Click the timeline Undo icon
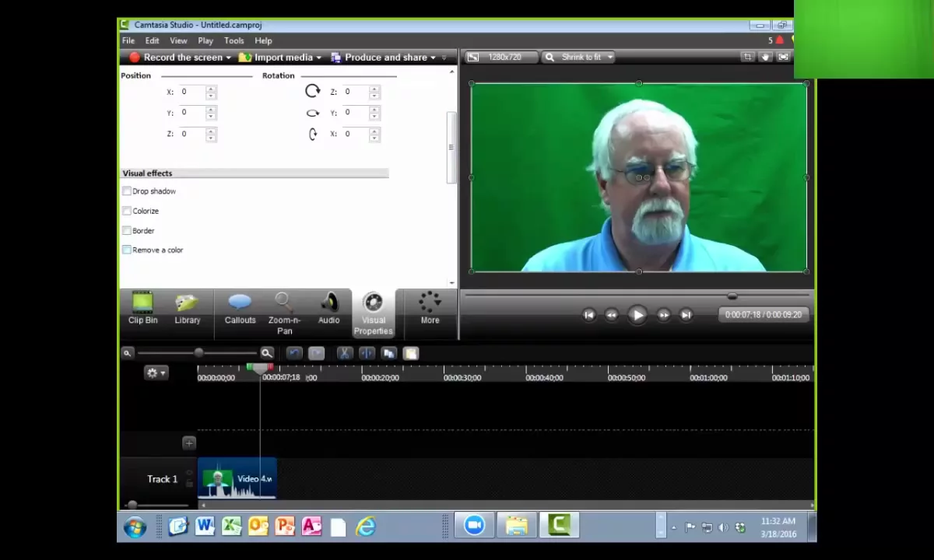 tap(293, 354)
